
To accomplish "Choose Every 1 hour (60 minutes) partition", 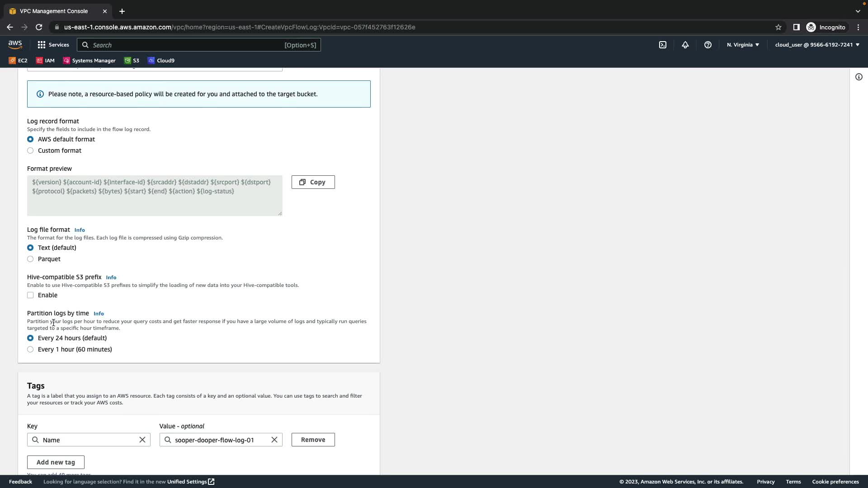I will [30, 349].
